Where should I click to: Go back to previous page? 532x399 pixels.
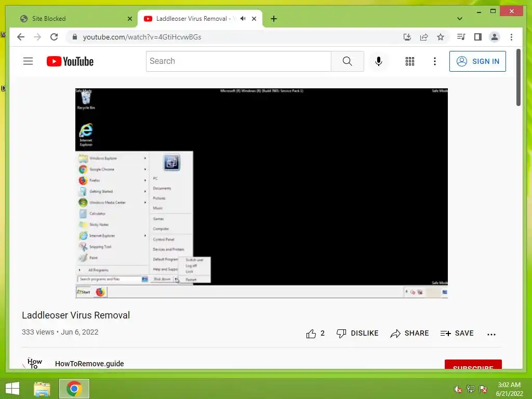tap(21, 37)
